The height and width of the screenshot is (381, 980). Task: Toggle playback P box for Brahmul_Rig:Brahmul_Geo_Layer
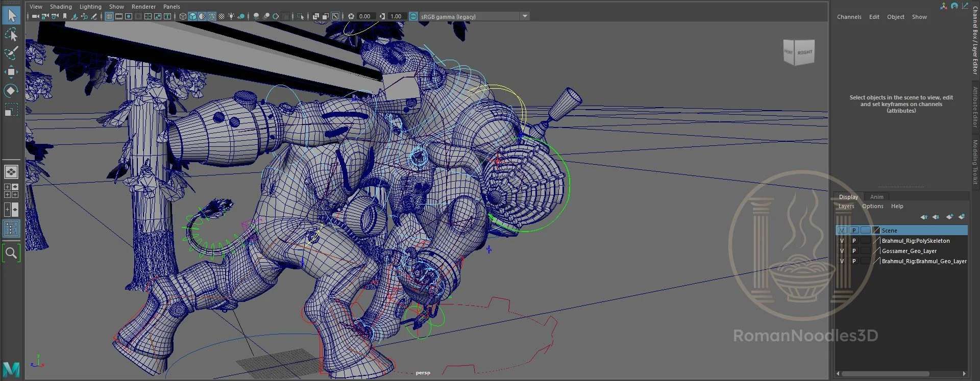[x=854, y=261]
